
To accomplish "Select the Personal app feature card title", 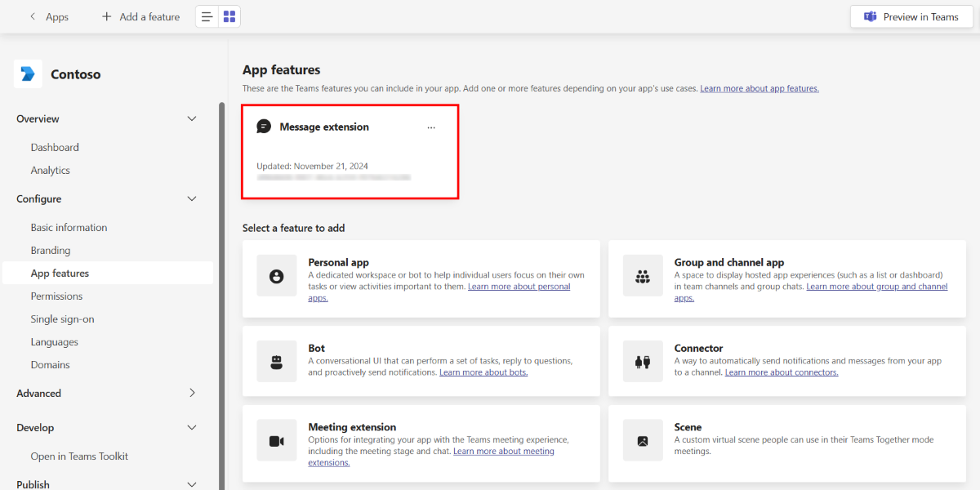I will pyautogui.click(x=339, y=263).
